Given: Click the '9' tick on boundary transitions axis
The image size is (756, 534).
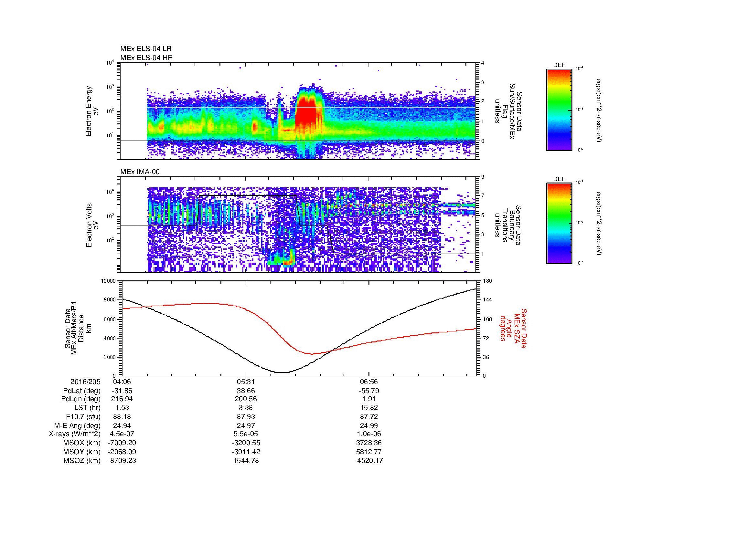Looking at the screenshot, I should tap(483, 177).
